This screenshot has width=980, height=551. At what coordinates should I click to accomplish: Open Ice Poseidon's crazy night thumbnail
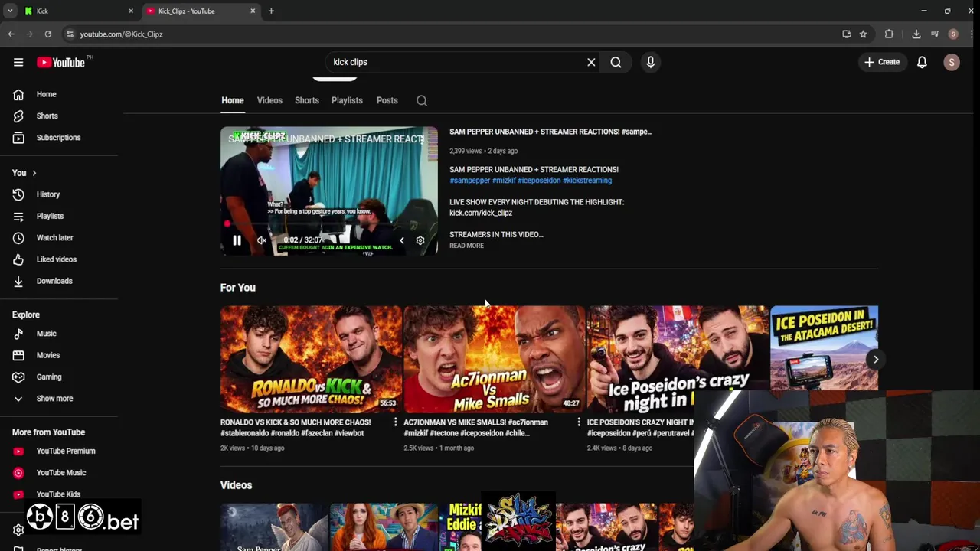678,359
